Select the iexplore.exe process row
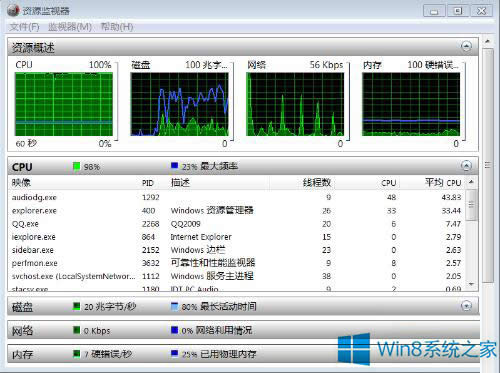This screenshot has height=373, width=500. (x=237, y=237)
